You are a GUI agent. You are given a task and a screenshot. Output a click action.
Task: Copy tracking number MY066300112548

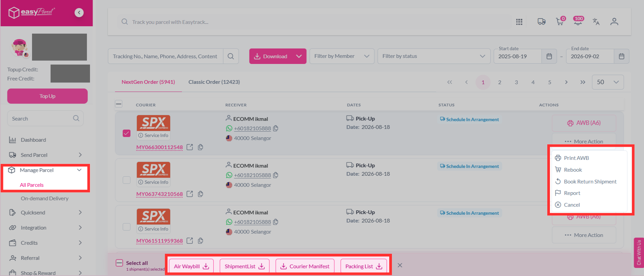pos(201,147)
